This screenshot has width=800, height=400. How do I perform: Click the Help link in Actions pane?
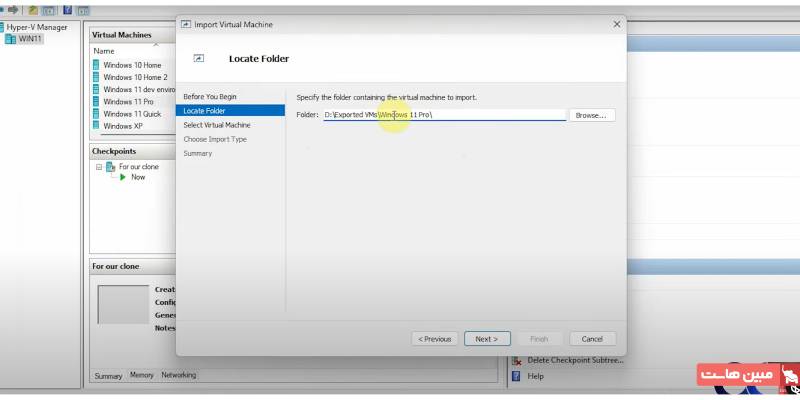(536, 376)
